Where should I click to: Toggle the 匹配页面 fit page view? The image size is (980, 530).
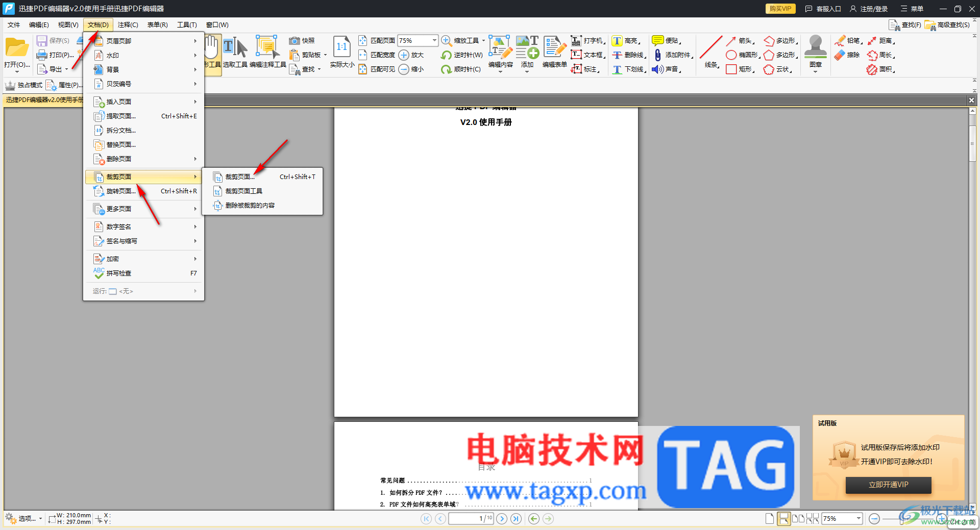tap(377, 41)
